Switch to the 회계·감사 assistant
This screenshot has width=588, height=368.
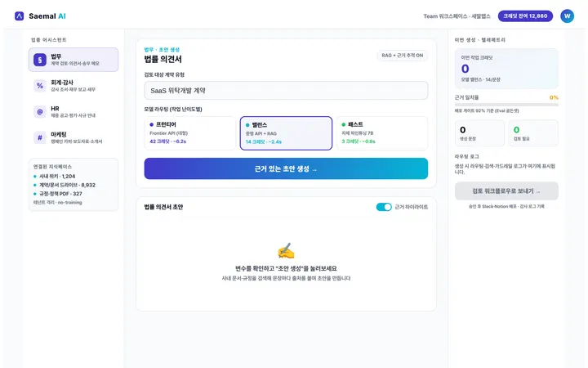coord(73,86)
